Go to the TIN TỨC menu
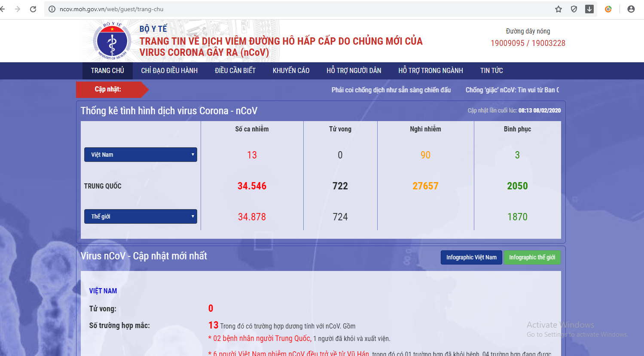This screenshot has height=356, width=644. coord(491,70)
